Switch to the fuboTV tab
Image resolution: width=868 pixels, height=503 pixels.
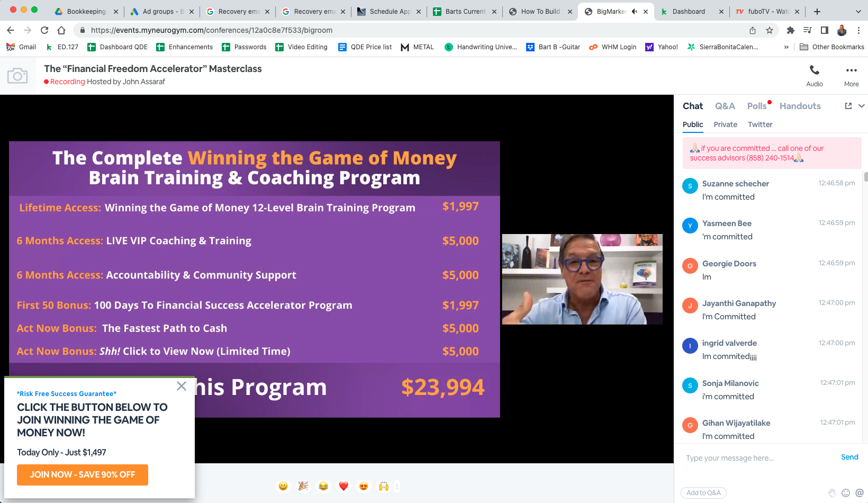click(768, 11)
